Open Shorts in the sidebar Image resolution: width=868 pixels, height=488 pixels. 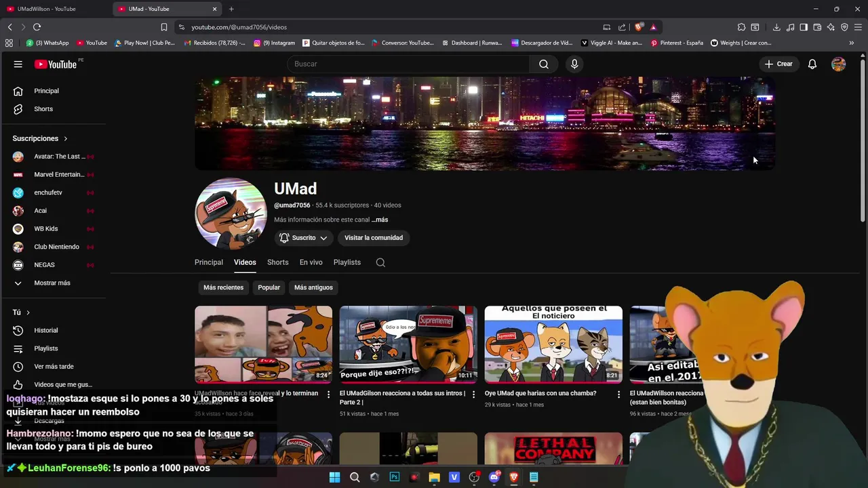[x=43, y=109]
